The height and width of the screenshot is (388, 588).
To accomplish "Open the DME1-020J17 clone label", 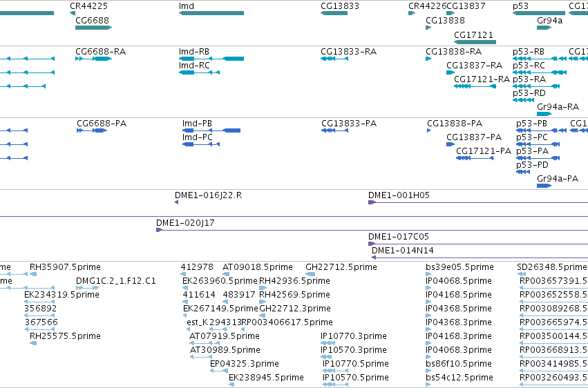I will click(x=185, y=223).
